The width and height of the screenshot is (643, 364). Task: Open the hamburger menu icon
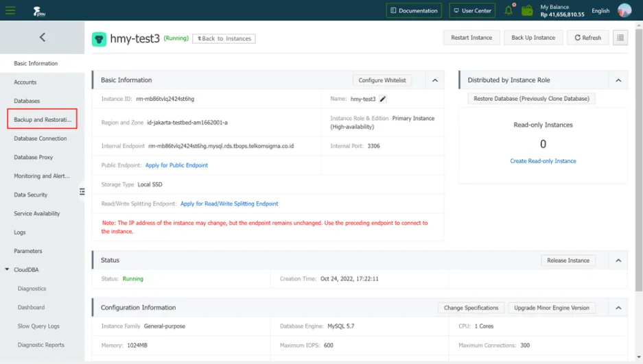click(x=10, y=10)
